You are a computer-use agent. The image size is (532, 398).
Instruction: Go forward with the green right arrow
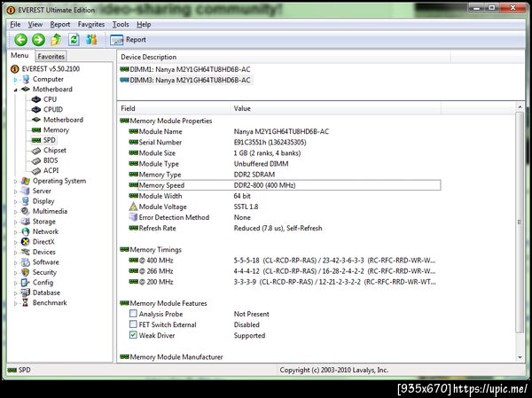coord(38,40)
